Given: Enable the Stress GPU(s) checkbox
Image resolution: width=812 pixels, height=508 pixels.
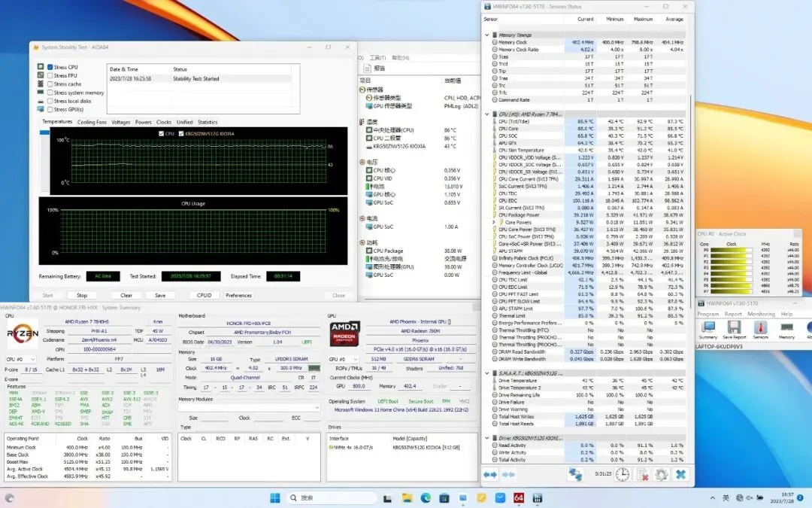Looking at the screenshot, I should (50, 109).
